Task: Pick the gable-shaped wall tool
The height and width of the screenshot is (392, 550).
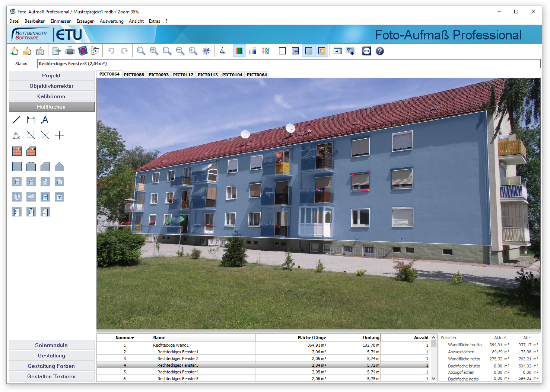Action: [x=59, y=166]
